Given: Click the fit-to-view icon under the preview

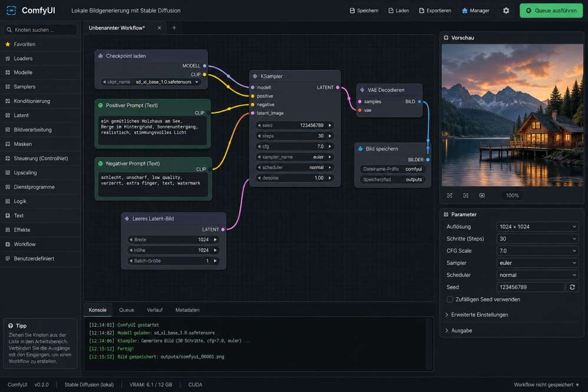Looking at the screenshot, I should tap(450, 195).
